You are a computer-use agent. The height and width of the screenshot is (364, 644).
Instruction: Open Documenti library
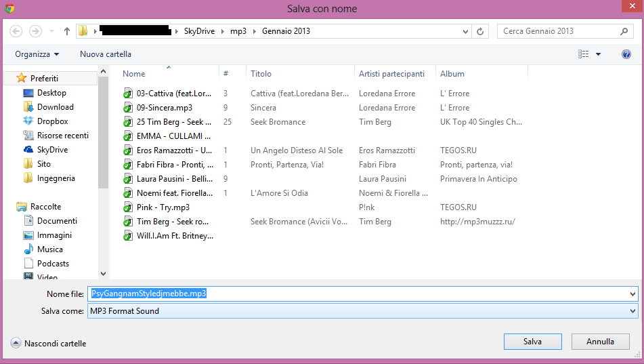tap(57, 221)
